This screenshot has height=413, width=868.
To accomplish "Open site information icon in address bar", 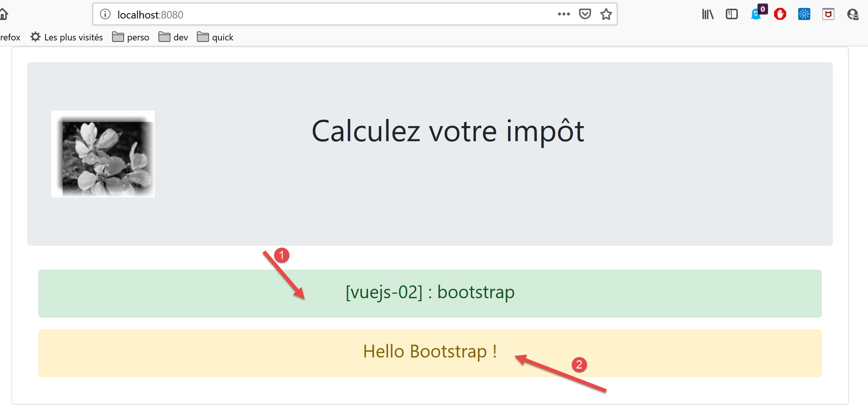I will pos(105,14).
